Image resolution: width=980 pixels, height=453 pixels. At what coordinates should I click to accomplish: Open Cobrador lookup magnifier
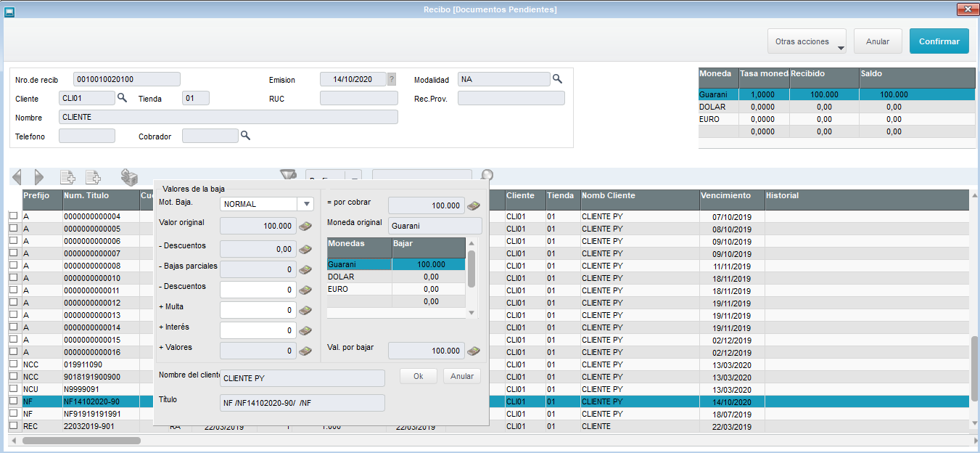pos(246,135)
